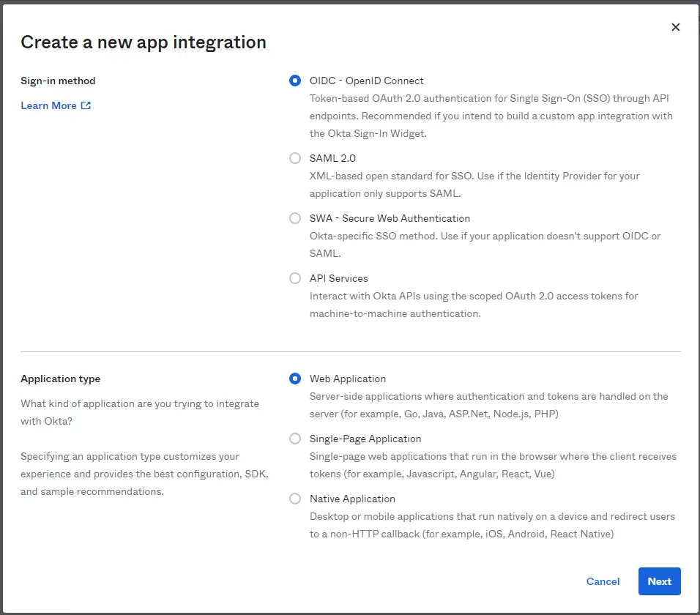Close the new app integration dialog
This screenshot has width=700, height=615.
tap(675, 27)
